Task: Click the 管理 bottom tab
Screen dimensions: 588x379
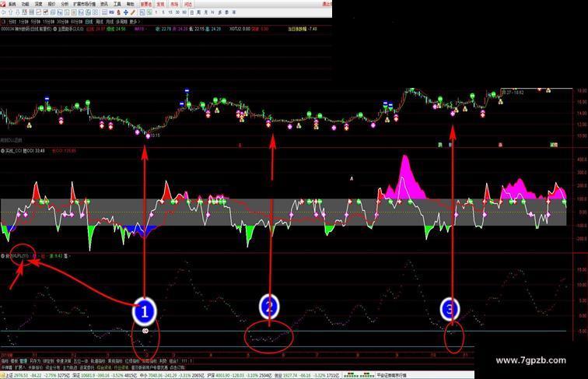Action: click(x=23, y=361)
